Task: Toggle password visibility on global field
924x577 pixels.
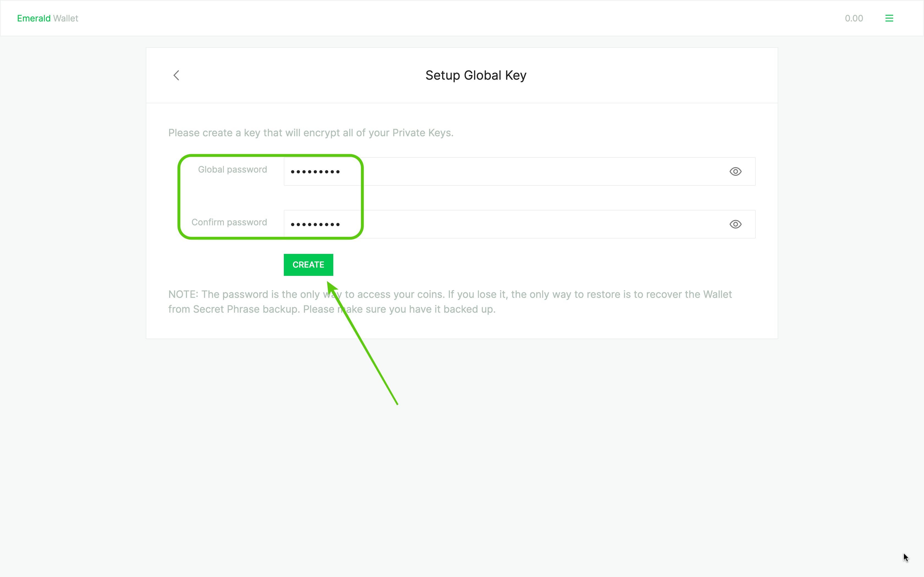Action: [735, 171]
